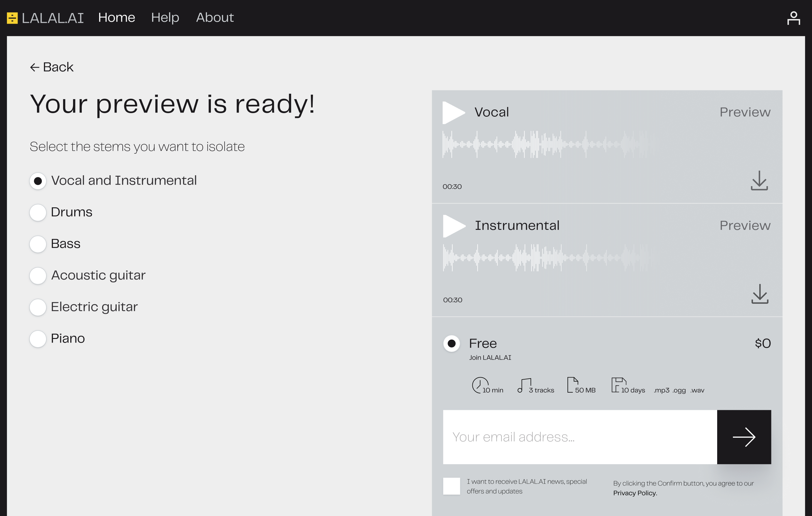Select the Electric guitar stem option
812x516 pixels.
(x=38, y=307)
